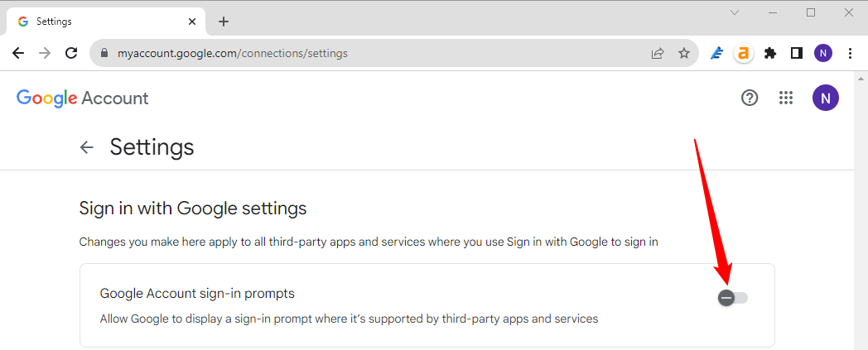Click the blue feather extension icon

point(717,53)
